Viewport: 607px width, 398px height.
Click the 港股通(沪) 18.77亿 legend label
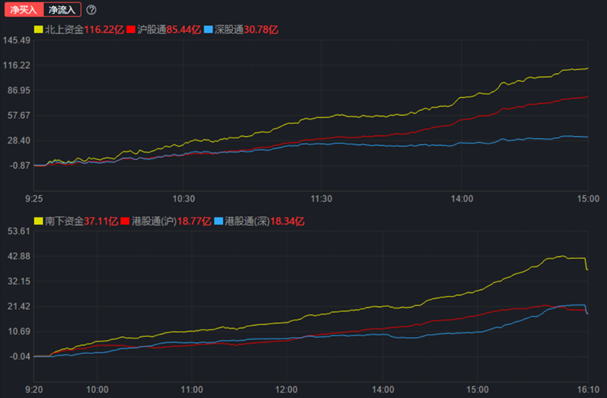(171, 221)
